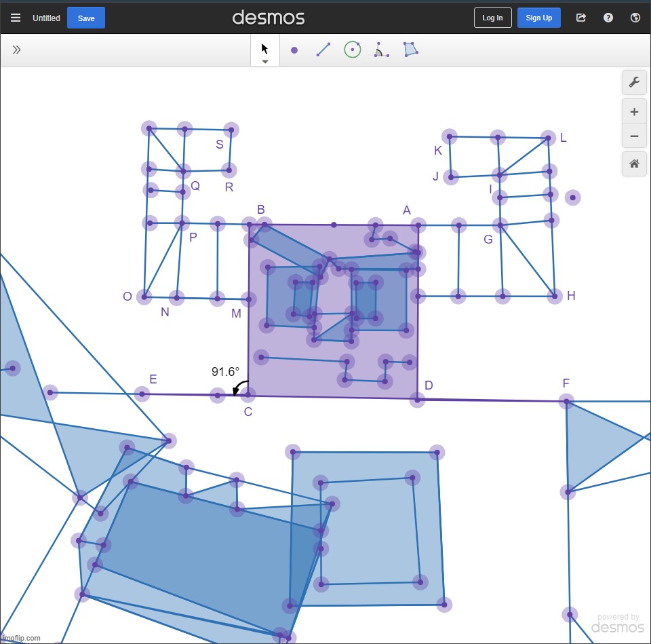
Task: Click the 91.6° angle label
Action: (x=225, y=371)
